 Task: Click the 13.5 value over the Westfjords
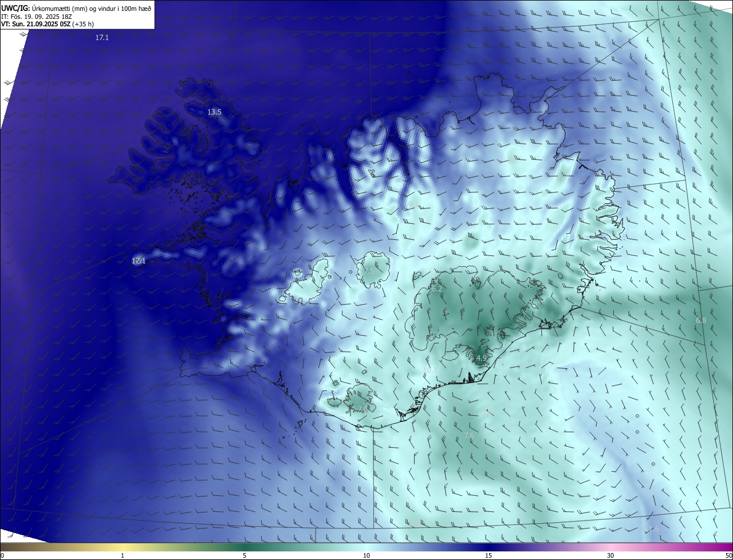point(214,112)
